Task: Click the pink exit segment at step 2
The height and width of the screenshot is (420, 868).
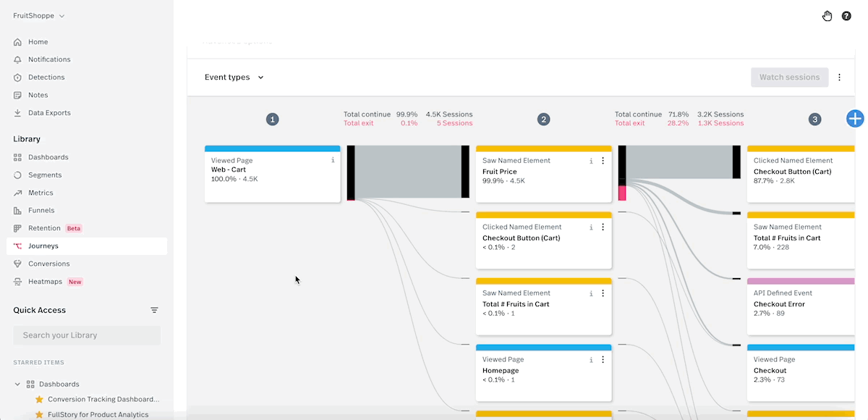Action: (x=622, y=193)
